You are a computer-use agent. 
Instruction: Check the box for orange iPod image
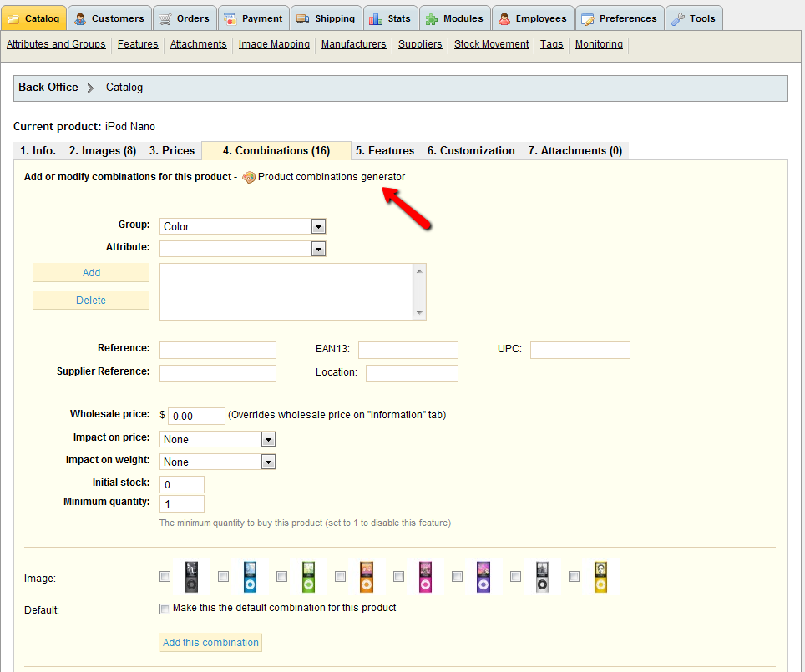(x=341, y=577)
